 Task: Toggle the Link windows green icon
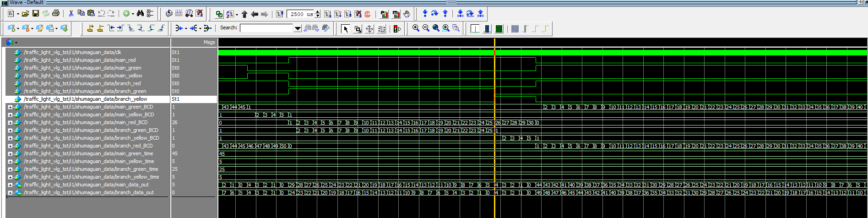(219, 14)
